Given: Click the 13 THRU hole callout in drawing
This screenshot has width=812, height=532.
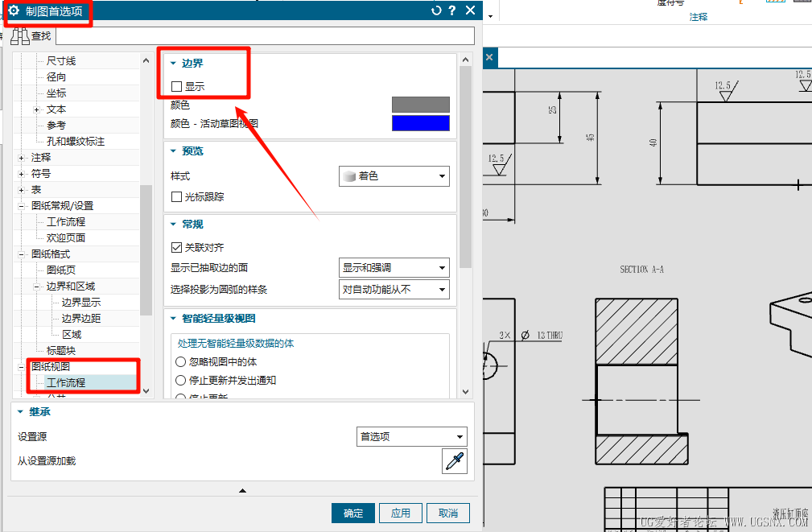Looking at the screenshot, I should [550, 335].
